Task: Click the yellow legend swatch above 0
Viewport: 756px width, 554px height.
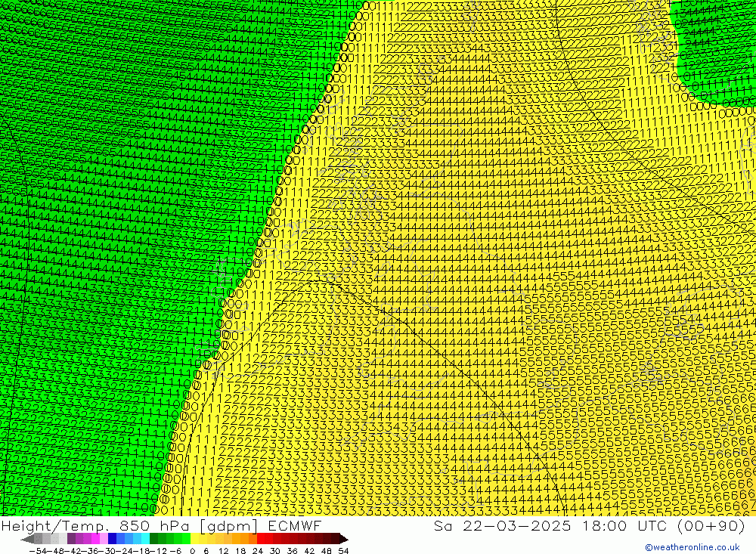Action: [194, 539]
